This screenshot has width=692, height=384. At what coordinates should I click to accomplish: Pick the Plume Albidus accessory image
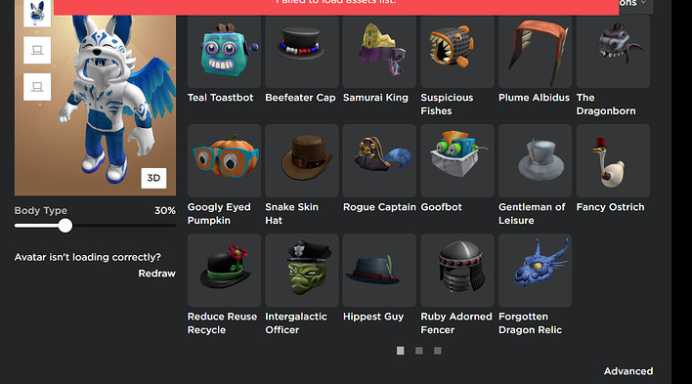click(535, 51)
